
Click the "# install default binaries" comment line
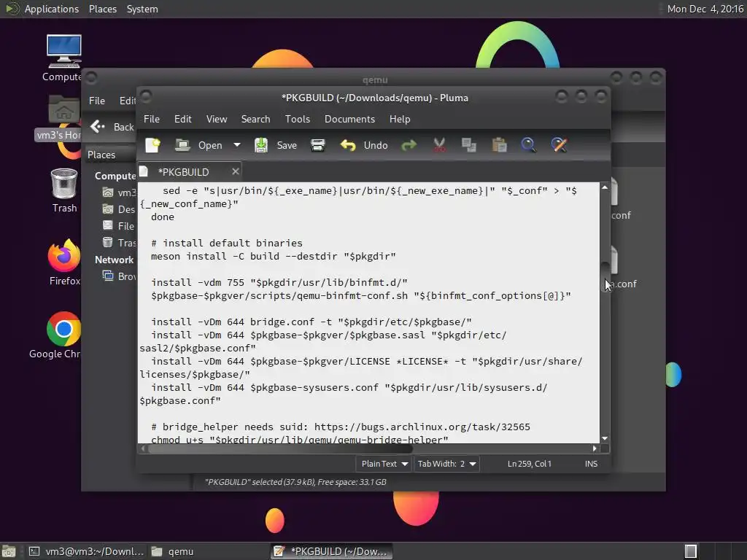(x=227, y=243)
